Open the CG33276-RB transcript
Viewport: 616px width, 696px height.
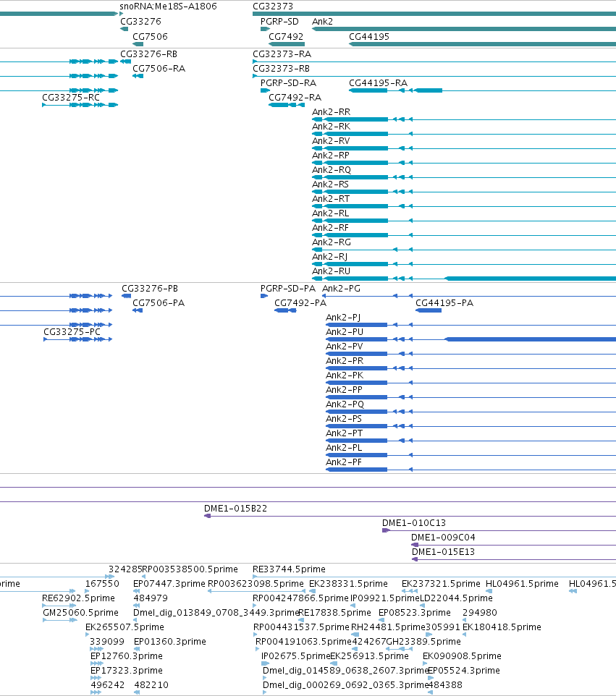125,61
